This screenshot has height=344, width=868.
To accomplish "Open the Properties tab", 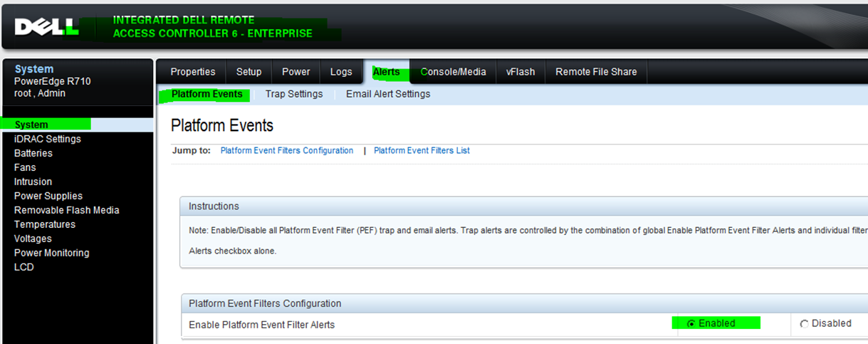I will click(x=192, y=72).
